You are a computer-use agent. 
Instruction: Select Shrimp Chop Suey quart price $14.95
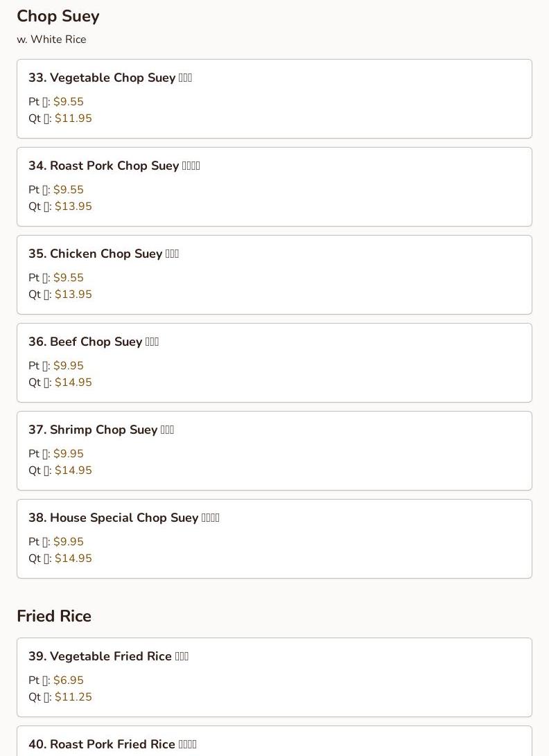point(73,471)
